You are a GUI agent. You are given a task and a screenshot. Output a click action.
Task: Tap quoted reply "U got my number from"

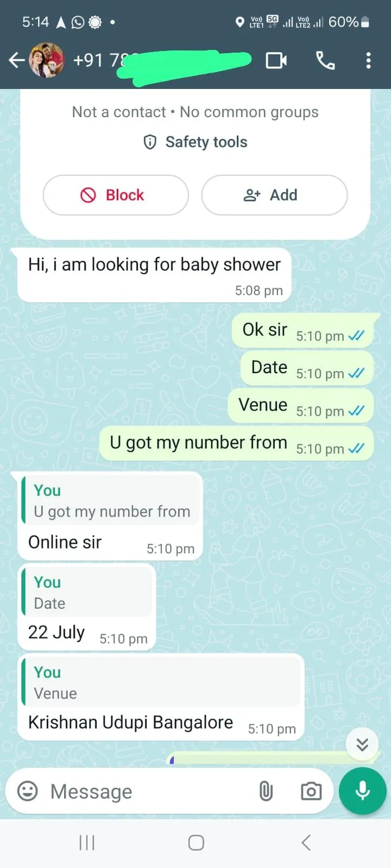111,501
